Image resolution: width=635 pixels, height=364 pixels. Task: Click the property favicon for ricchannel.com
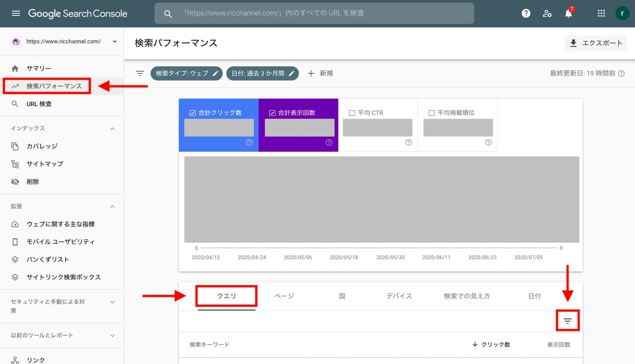click(15, 42)
